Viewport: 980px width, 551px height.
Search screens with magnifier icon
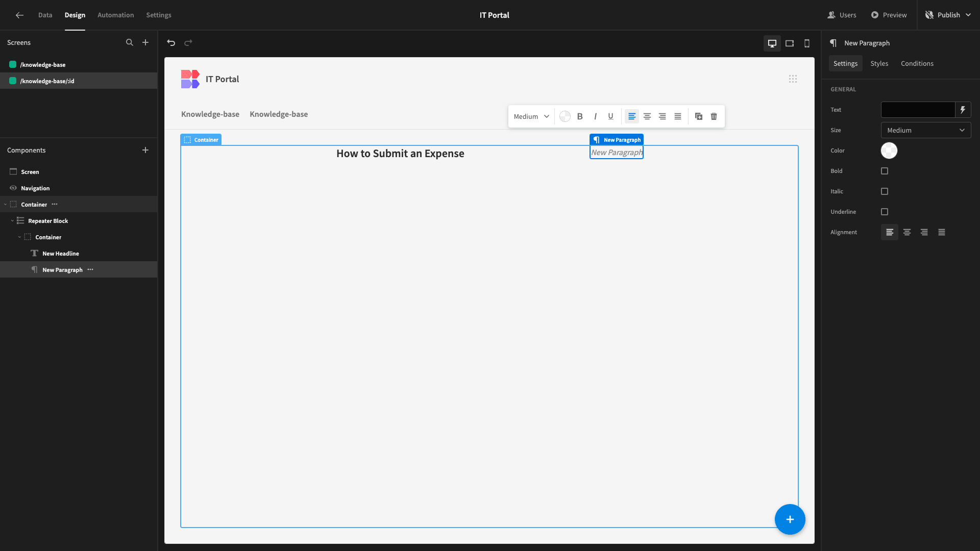(130, 42)
